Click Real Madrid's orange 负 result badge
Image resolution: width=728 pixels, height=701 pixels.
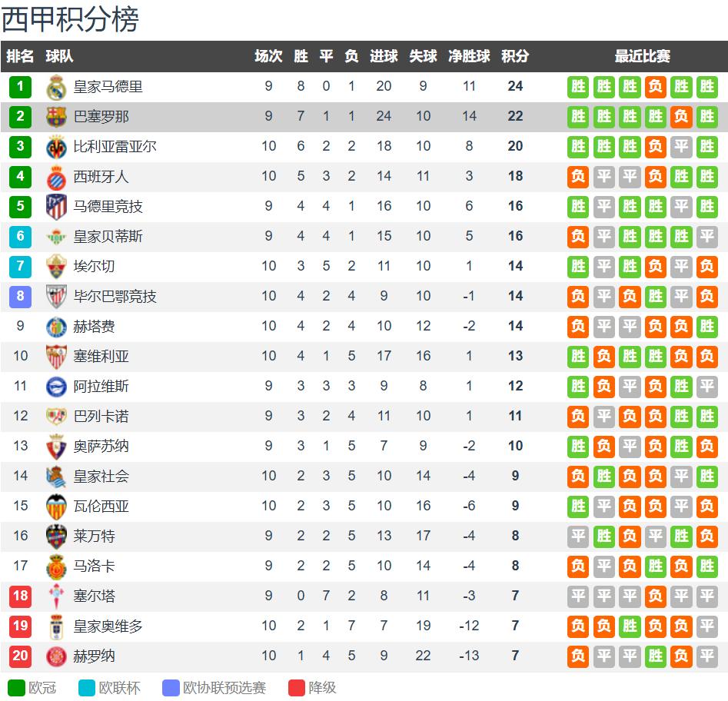[x=655, y=87]
